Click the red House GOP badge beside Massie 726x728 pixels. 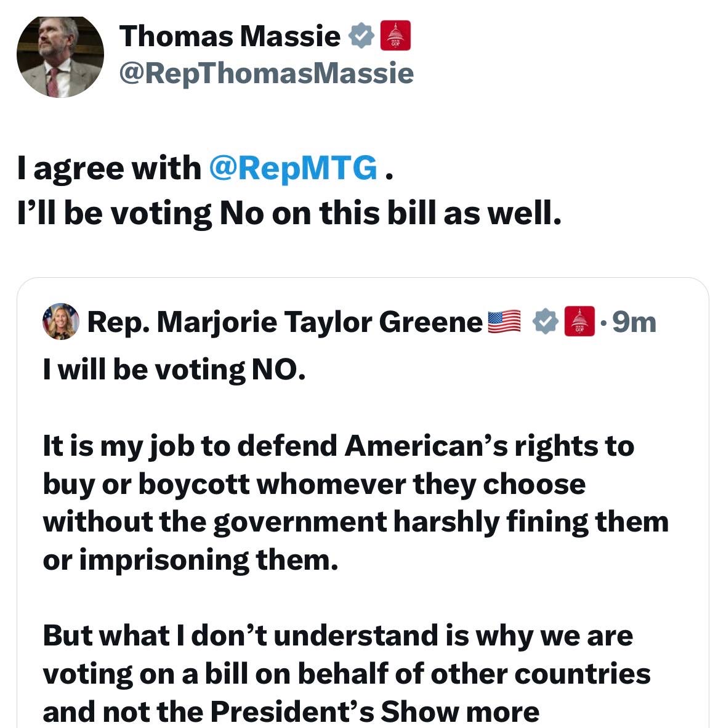point(395,35)
